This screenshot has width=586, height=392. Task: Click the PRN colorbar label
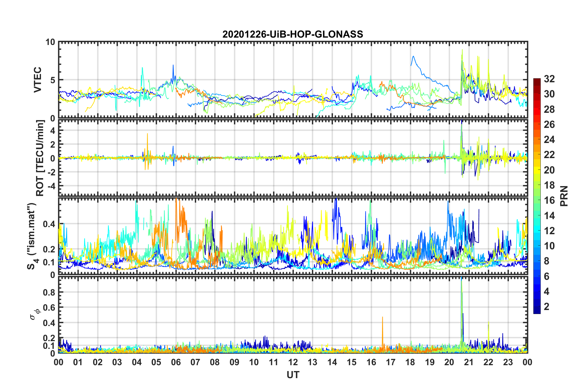(564, 196)
